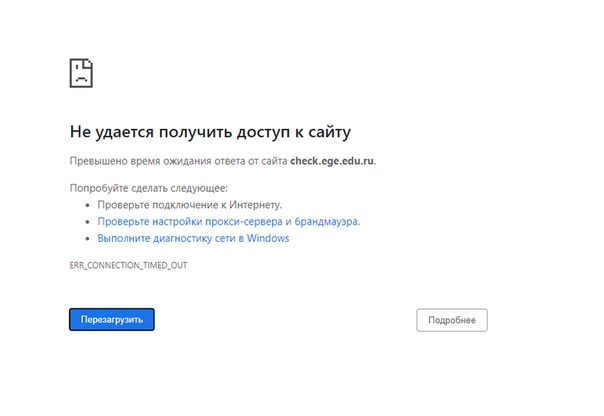The image size is (604, 416).
Task: Click the check.ege.edu.ru site name
Action: coord(332,161)
